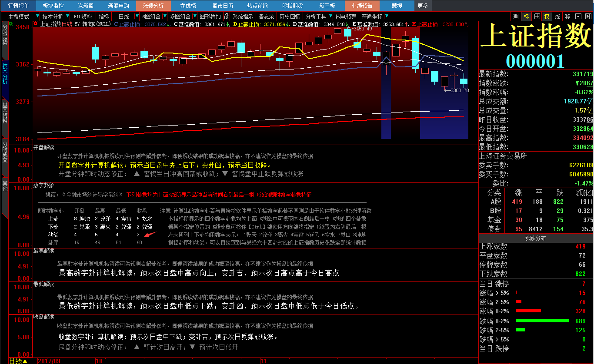Switch to the 板块监控 tab
The height and width of the screenshot is (364, 594).
53,6
